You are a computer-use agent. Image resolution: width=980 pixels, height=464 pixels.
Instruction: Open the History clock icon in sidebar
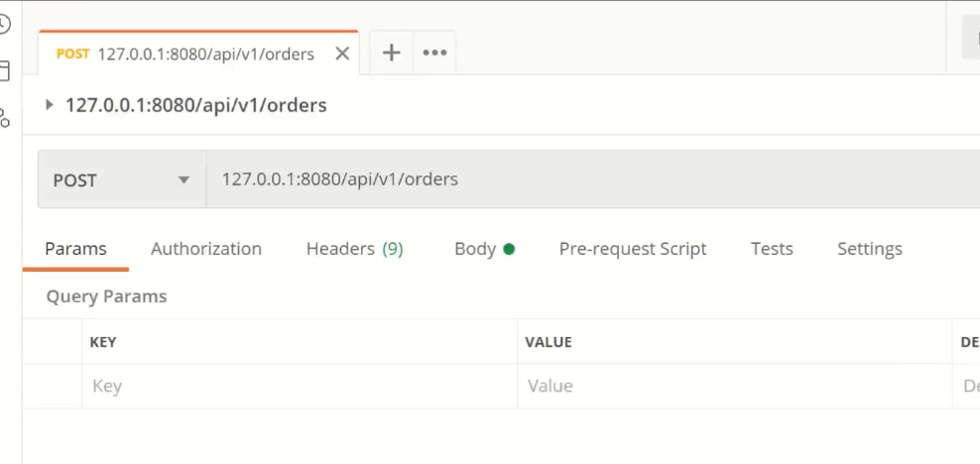coord(4,25)
